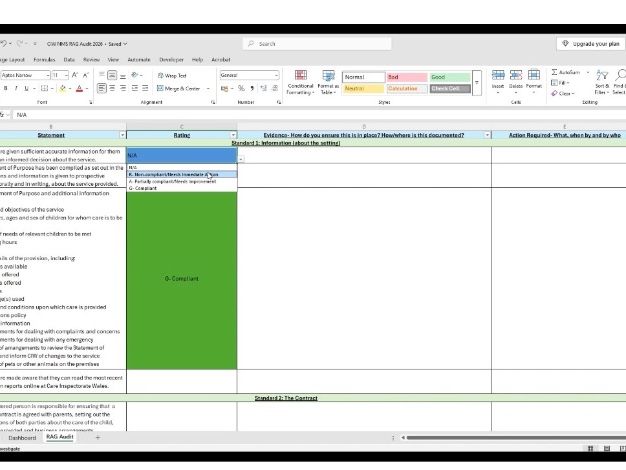Apply the Normal cell style
626x470 pixels.
(363, 77)
